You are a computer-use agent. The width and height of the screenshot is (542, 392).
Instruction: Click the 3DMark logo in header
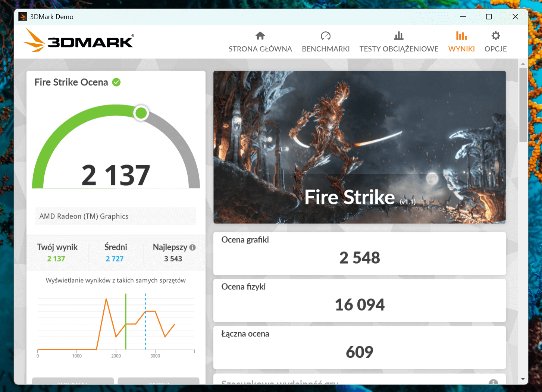pyautogui.click(x=79, y=41)
